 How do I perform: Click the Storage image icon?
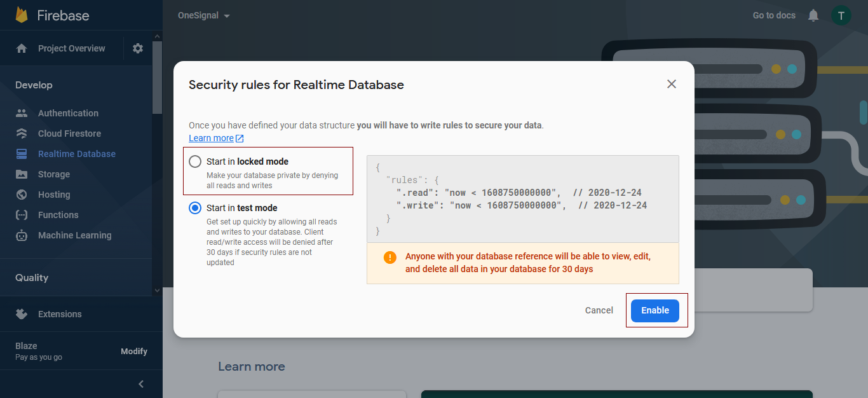click(22, 174)
